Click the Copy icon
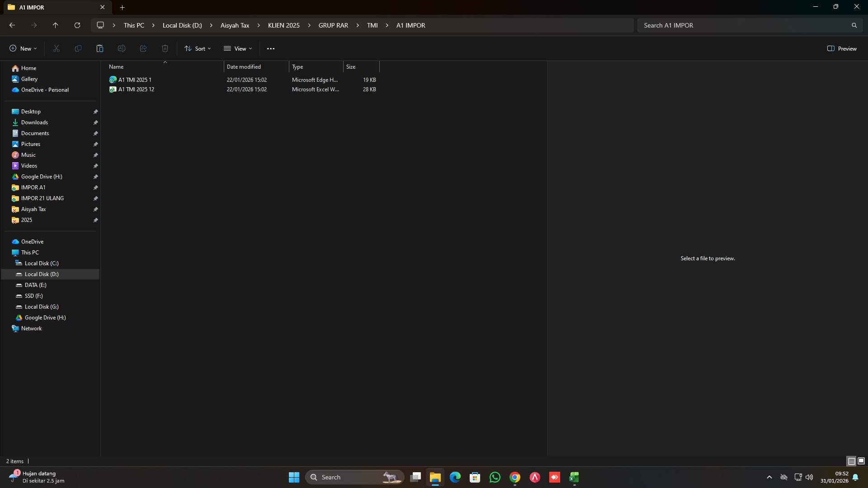Image resolution: width=868 pixels, height=488 pixels. coord(78,48)
